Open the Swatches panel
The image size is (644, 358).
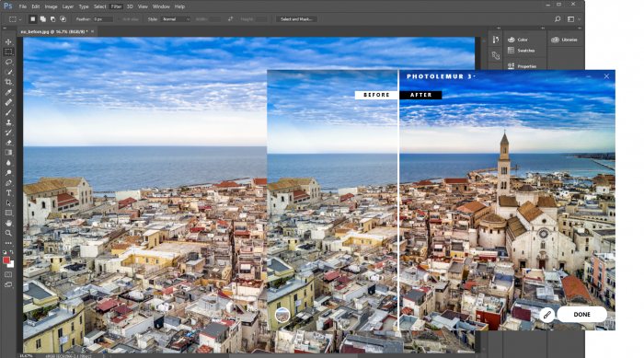522,51
